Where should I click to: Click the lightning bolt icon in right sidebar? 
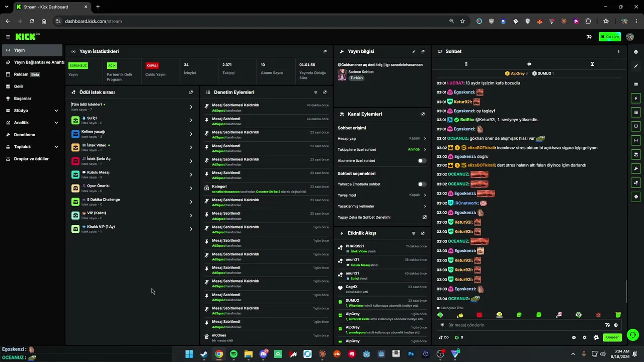pyautogui.click(x=636, y=99)
